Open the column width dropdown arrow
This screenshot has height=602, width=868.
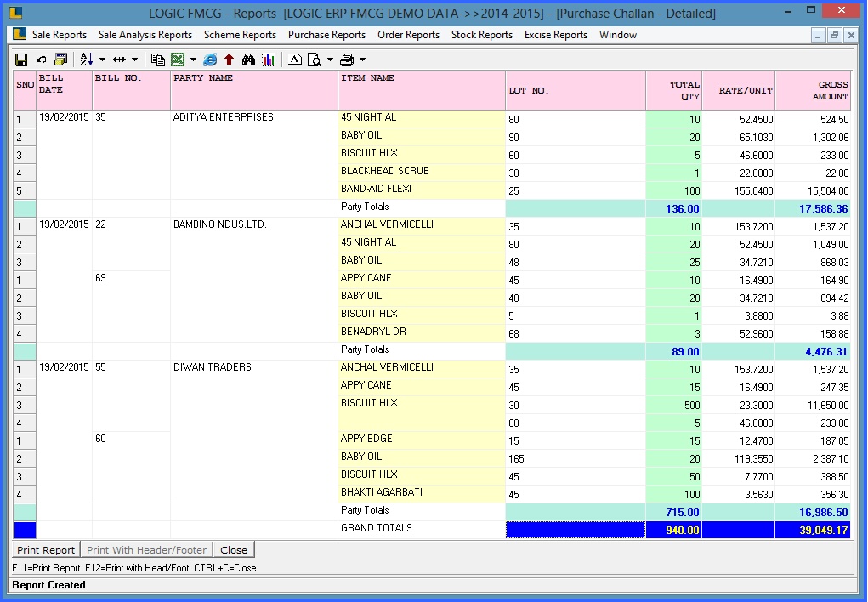click(134, 60)
